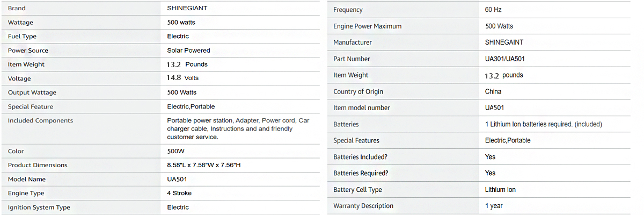644x215 pixels.
Task: Select the Engine Power Maximum label
Action: click(367, 26)
